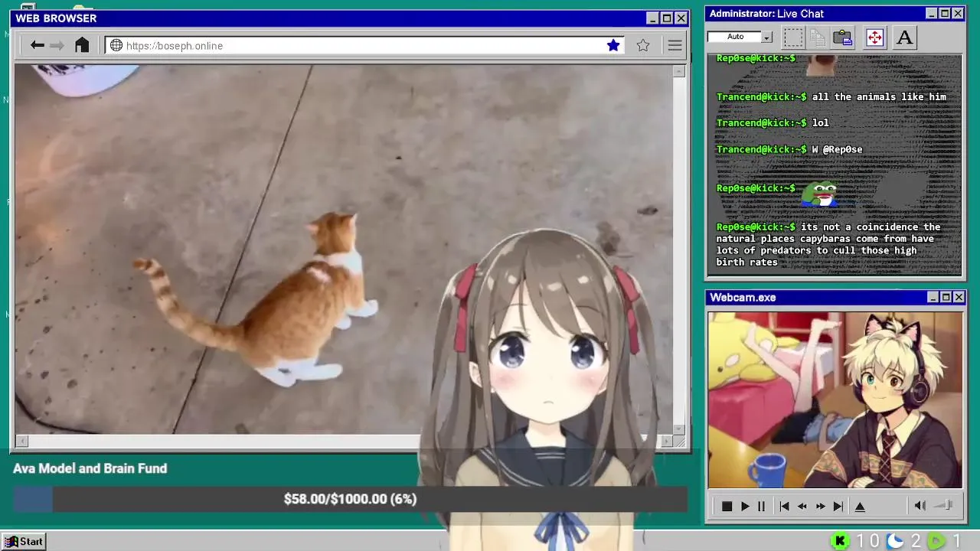Click the 'Webcam.exe' title bar text
This screenshot has height=551, width=980.
[743, 297]
